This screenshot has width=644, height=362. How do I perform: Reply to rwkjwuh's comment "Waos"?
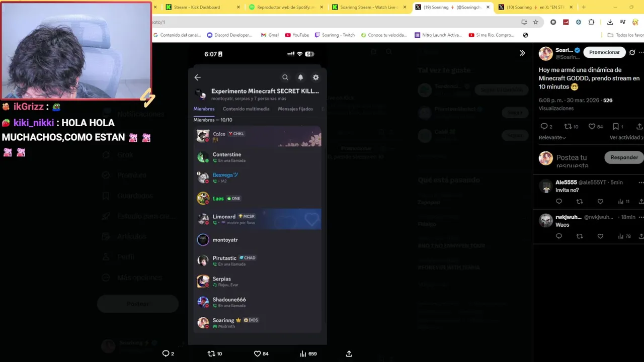point(559,236)
